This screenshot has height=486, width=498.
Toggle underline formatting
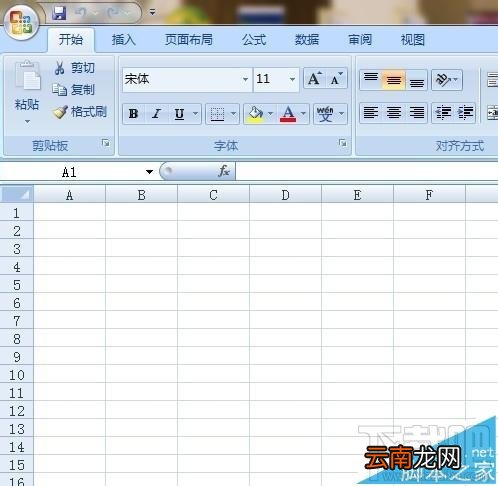(x=179, y=114)
